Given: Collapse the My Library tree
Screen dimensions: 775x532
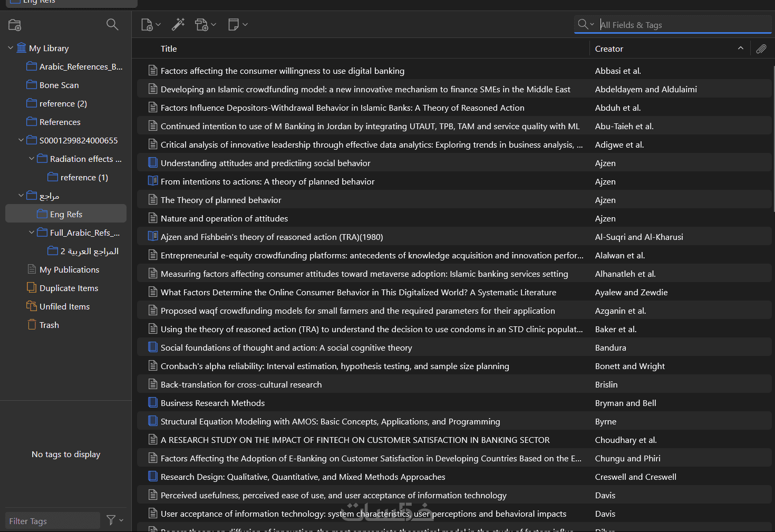Looking at the screenshot, I should click(x=11, y=48).
